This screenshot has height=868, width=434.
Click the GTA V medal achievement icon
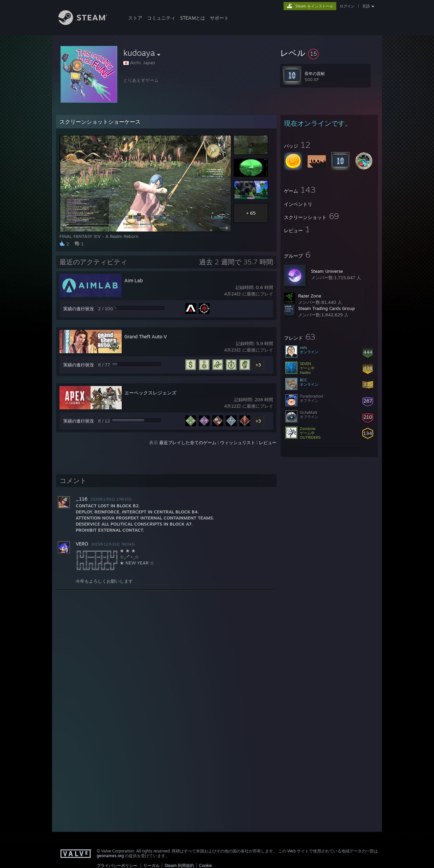pos(204,365)
